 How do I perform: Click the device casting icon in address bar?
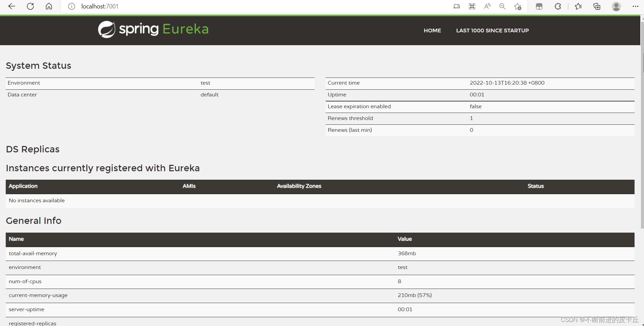click(x=457, y=6)
